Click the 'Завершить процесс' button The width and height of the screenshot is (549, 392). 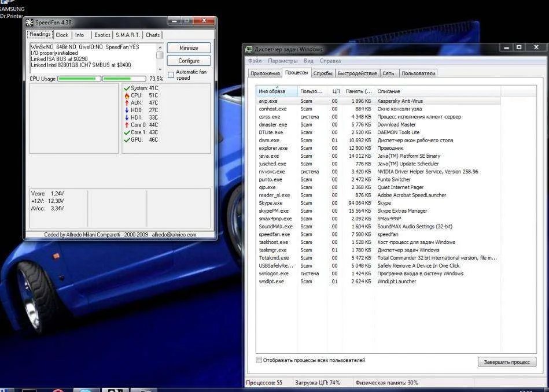coord(507,362)
